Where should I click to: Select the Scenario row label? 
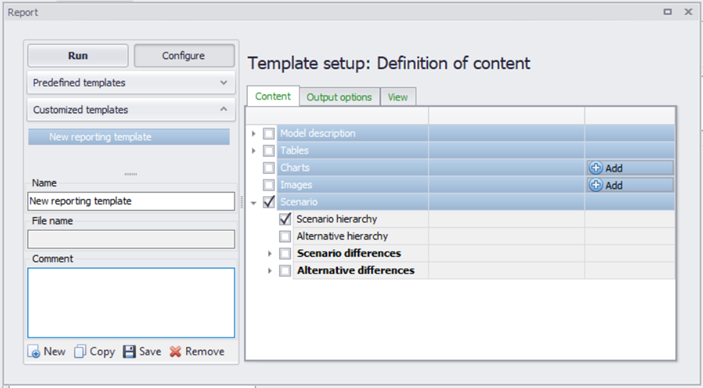point(299,202)
